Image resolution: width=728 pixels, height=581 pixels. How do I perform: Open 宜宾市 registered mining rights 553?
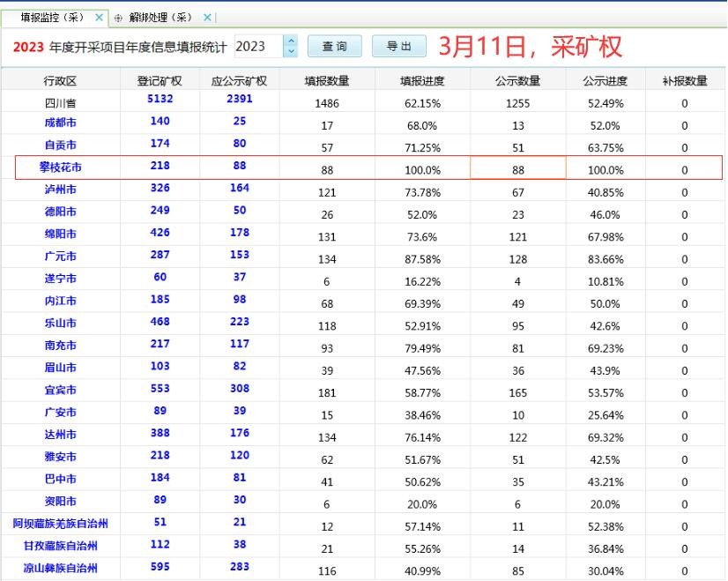click(x=160, y=389)
